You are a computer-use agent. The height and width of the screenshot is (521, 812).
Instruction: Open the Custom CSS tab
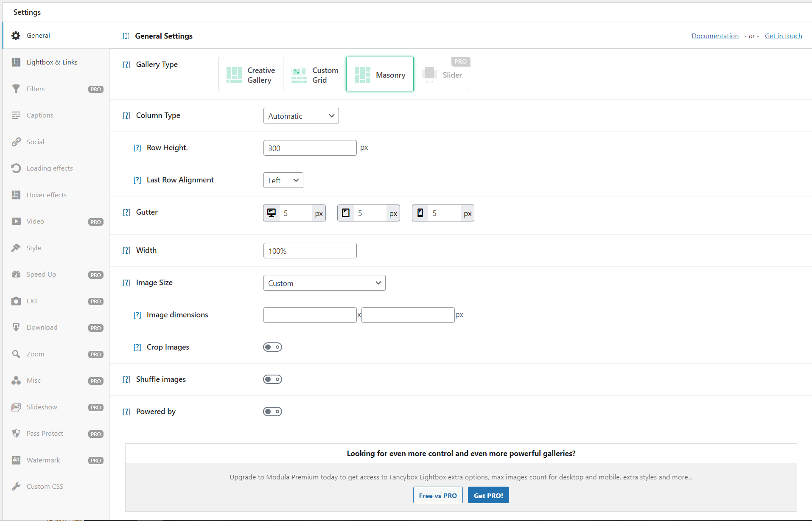56,487
